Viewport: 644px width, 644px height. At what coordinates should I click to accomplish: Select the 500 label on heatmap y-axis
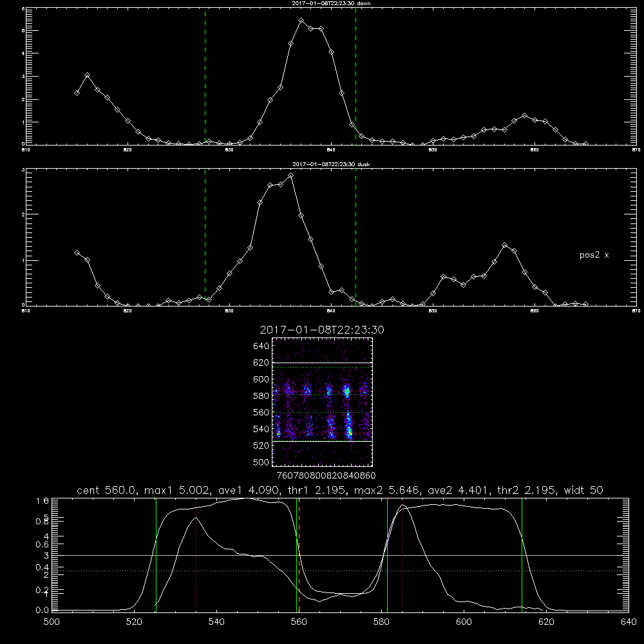[x=261, y=462]
